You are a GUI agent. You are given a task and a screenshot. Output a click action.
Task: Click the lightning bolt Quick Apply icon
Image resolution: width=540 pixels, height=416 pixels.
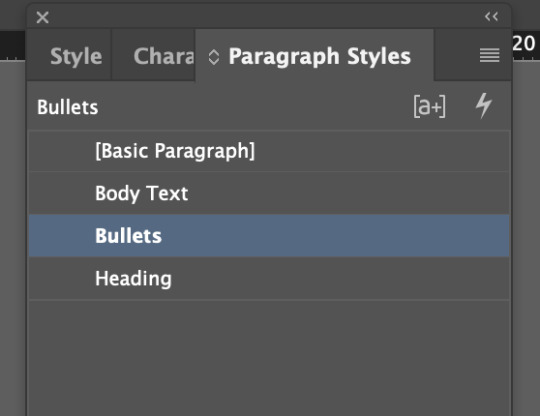(484, 106)
